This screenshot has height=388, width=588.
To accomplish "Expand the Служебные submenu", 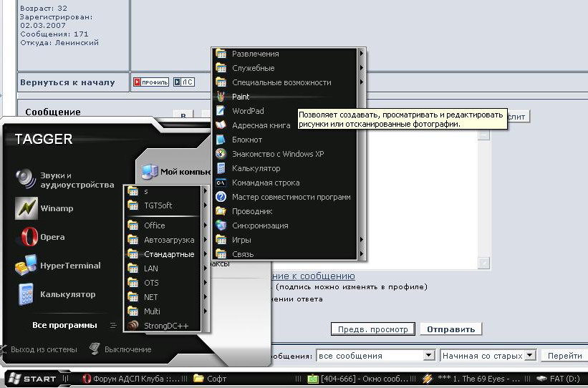I will (x=289, y=68).
